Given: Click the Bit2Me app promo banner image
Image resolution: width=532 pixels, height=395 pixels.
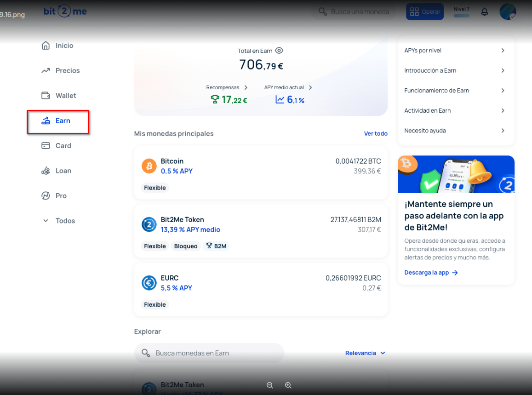Looking at the screenshot, I should click(456, 174).
